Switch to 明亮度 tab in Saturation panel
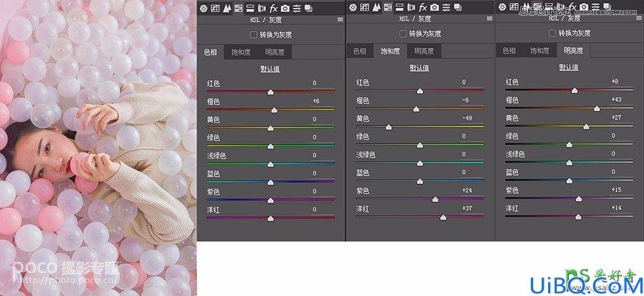 424,52
